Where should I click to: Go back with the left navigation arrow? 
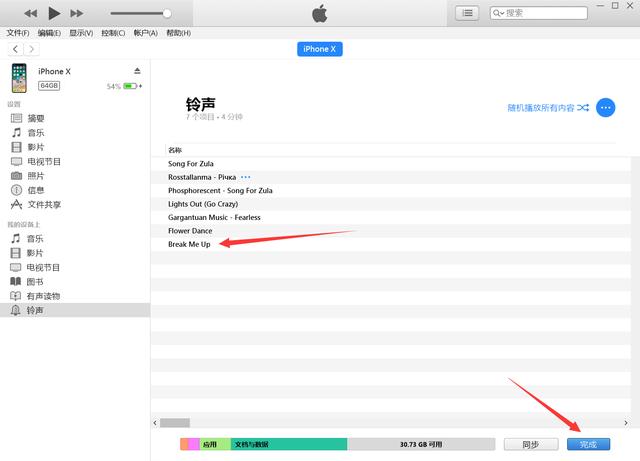pos(16,49)
